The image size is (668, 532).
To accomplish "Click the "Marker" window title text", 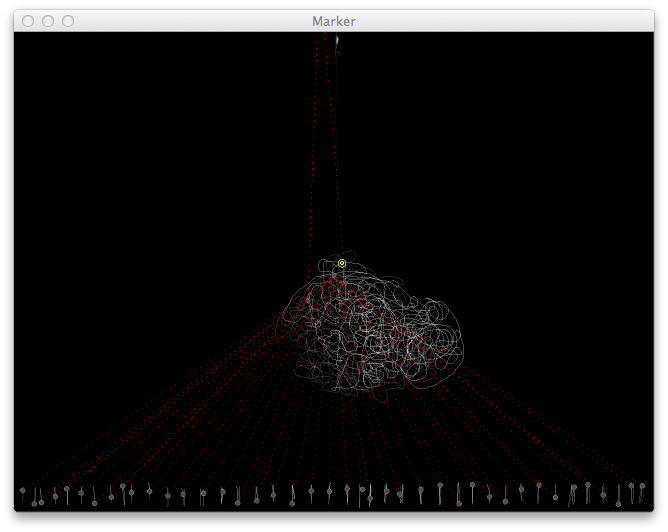I will (x=333, y=21).
